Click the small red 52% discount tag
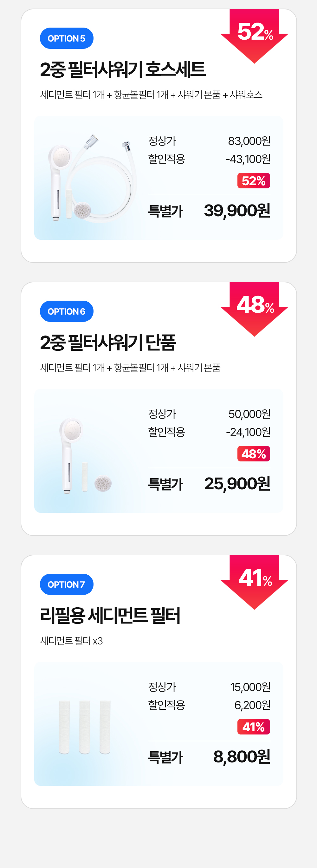Viewport: 317px width, 868px height. pos(254,181)
